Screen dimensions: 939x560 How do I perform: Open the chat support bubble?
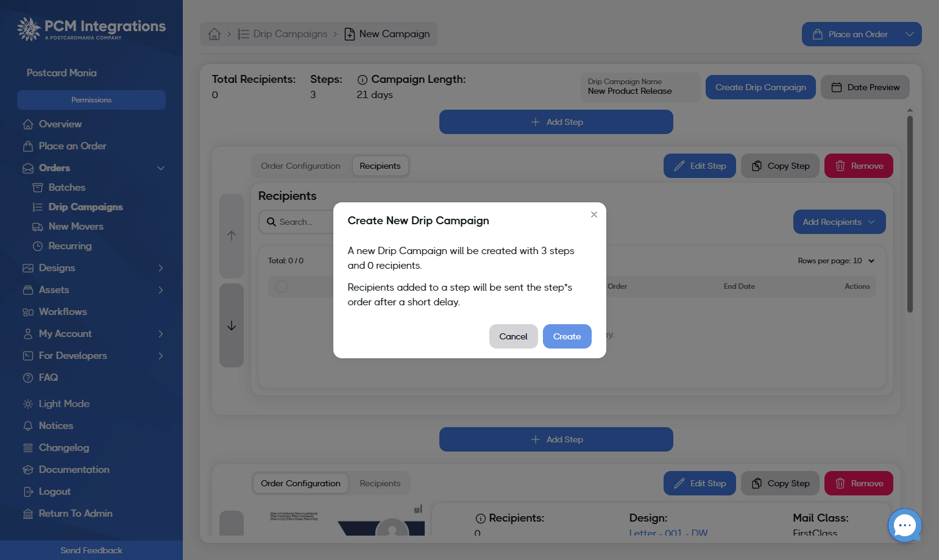pyautogui.click(x=905, y=525)
